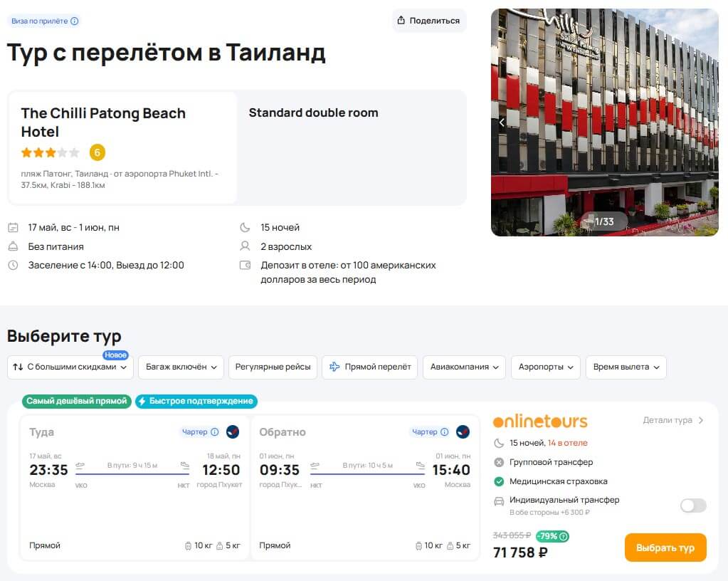The width and height of the screenshot is (728, 581).
Task: Toggle the Регулярные рейсы filter
Action: 273,367
